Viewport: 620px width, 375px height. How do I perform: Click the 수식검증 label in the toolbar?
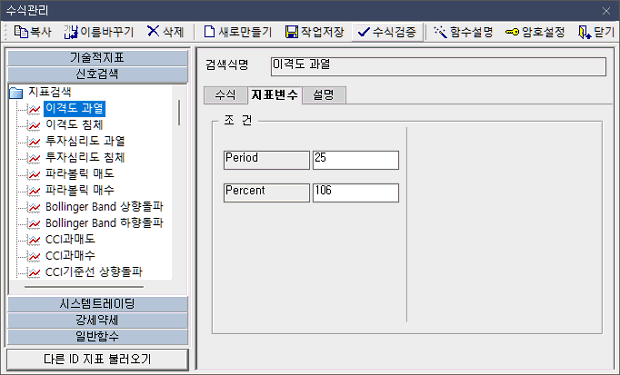point(394,32)
